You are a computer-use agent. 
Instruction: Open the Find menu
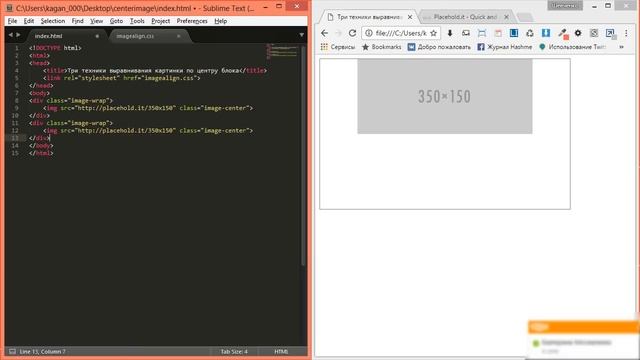point(77,21)
